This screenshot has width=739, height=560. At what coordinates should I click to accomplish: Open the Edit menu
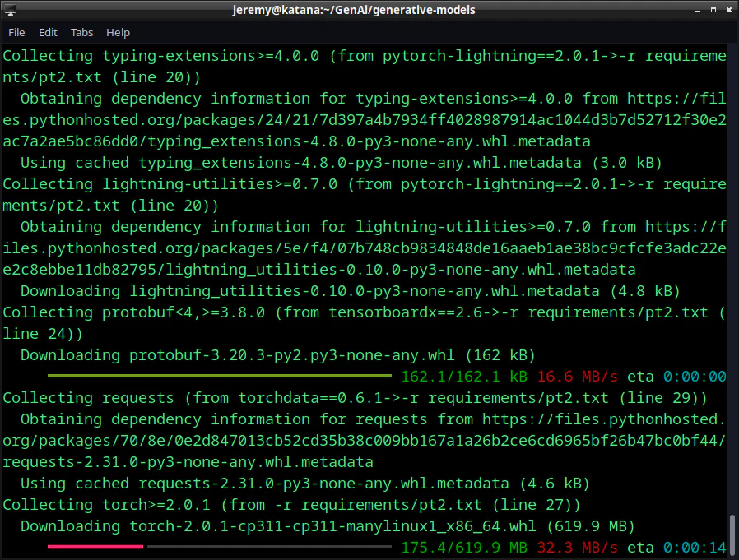coord(48,33)
